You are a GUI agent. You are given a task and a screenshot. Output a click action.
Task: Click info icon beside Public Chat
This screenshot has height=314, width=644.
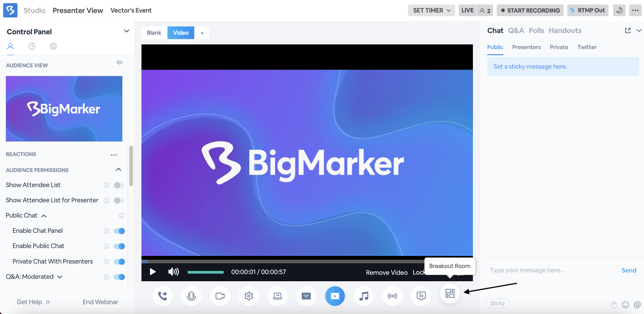click(x=122, y=216)
